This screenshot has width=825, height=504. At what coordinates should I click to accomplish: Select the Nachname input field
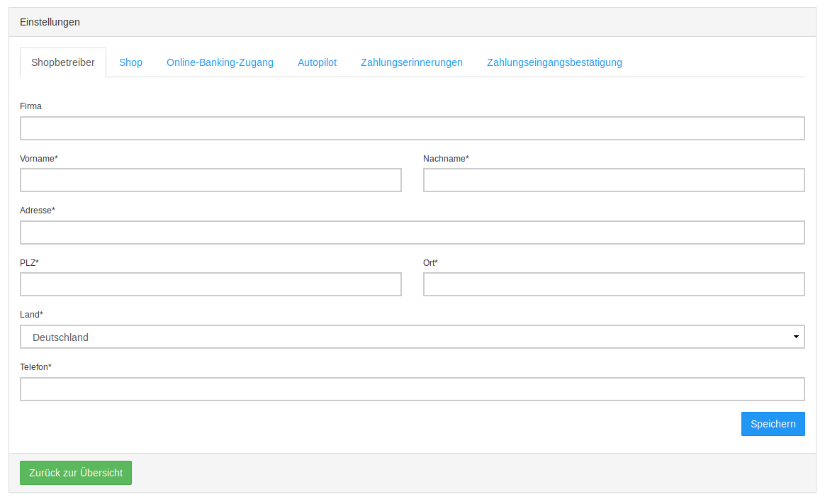[614, 180]
